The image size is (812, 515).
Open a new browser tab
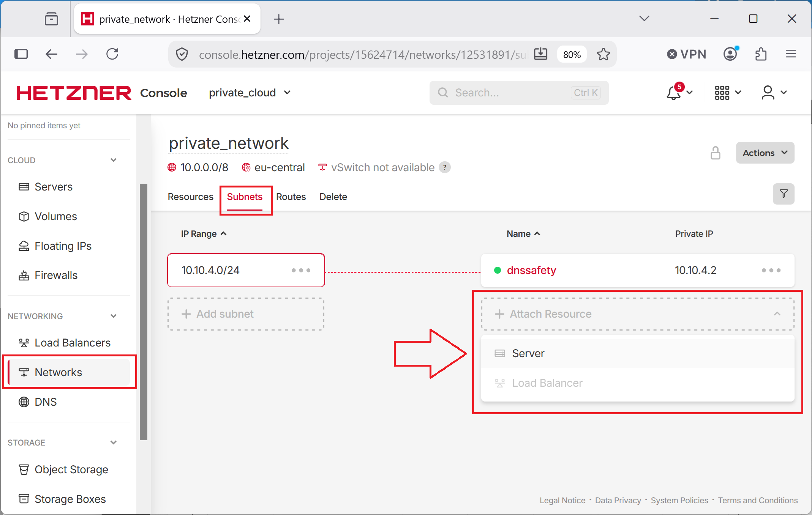click(279, 19)
